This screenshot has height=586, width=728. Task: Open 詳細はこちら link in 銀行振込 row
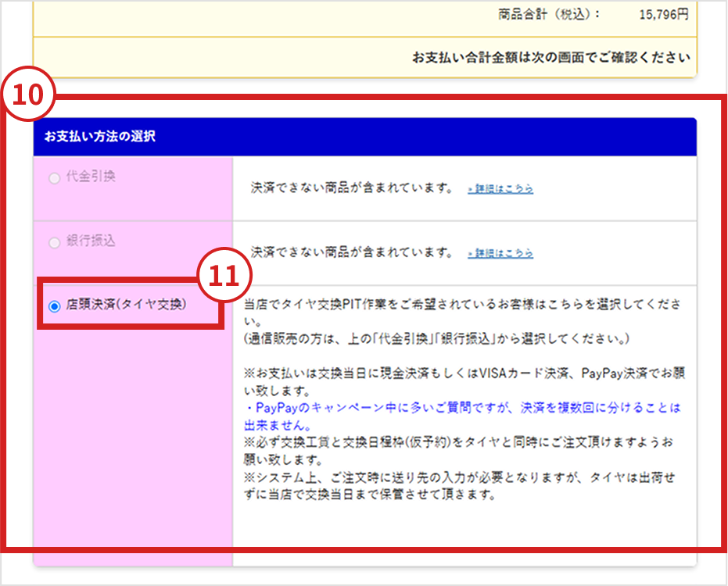coord(500,254)
